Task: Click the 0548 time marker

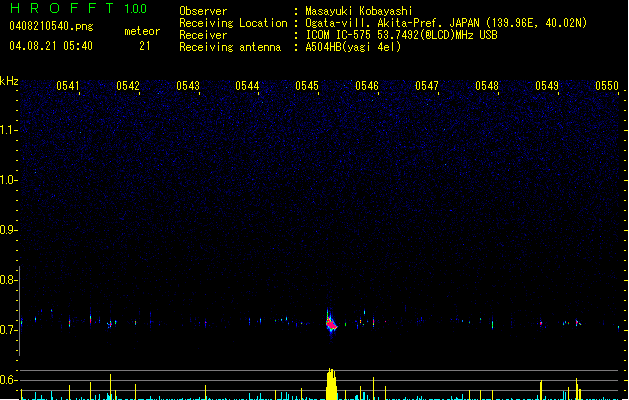Action: pyautogui.click(x=487, y=86)
